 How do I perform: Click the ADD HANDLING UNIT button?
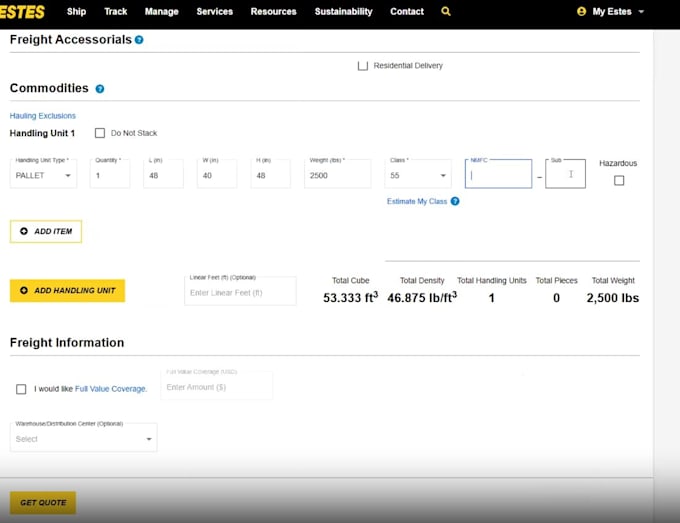tap(67, 291)
